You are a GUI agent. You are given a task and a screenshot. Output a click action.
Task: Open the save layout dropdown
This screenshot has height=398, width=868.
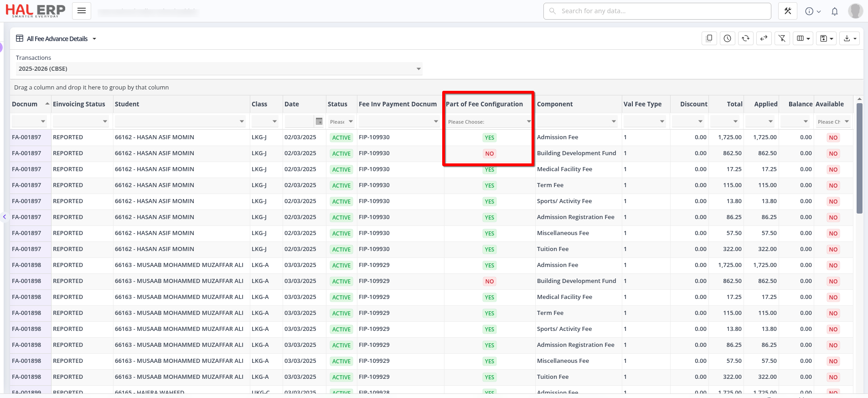[x=827, y=39]
